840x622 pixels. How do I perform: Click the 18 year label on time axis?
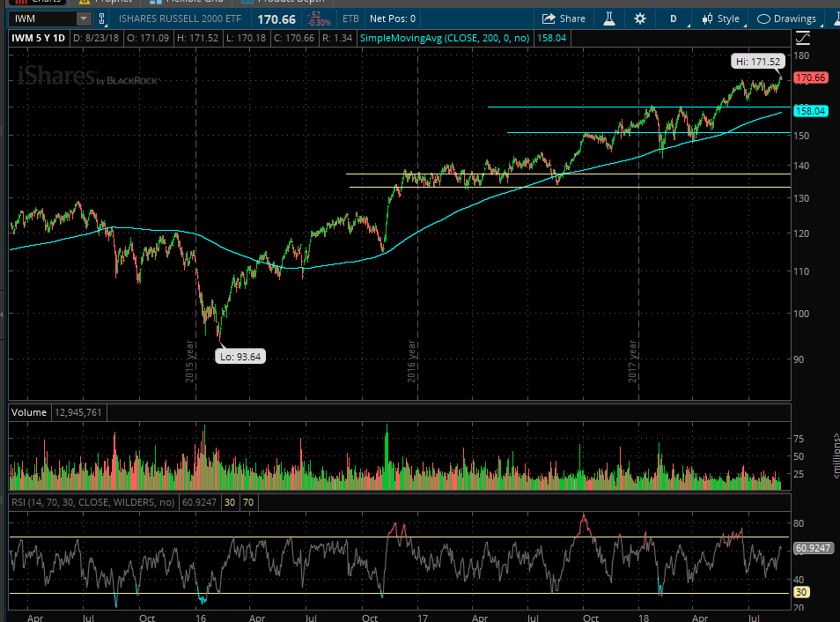click(644, 618)
